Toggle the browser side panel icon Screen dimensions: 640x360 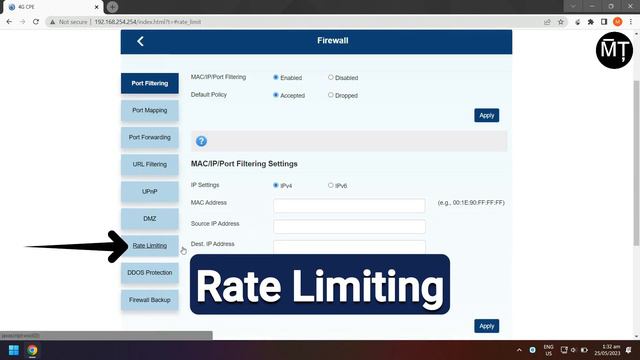pos(604,22)
